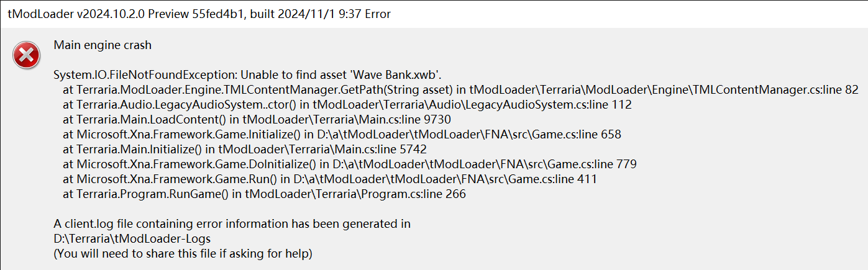Viewport: 868px width, 270px height.
Task: Click the D:\Terraria\tModLoader-Logs path text
Action: tap(132, 238)
